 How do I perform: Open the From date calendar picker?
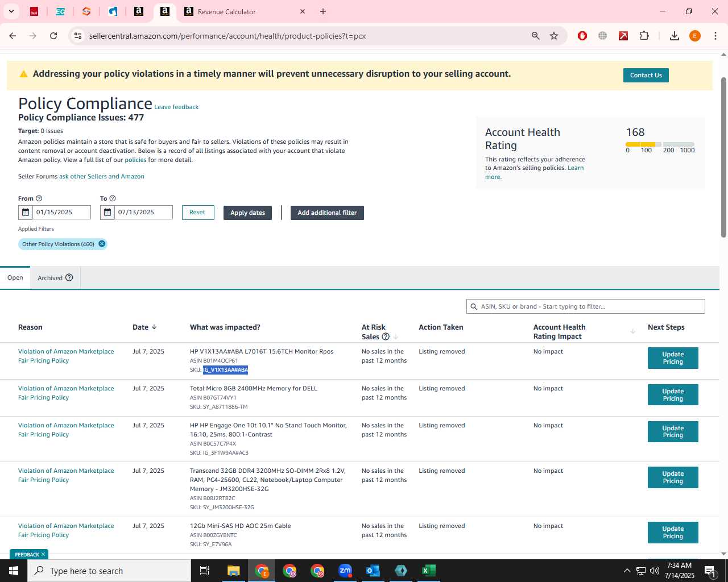(x=26, y=212)
